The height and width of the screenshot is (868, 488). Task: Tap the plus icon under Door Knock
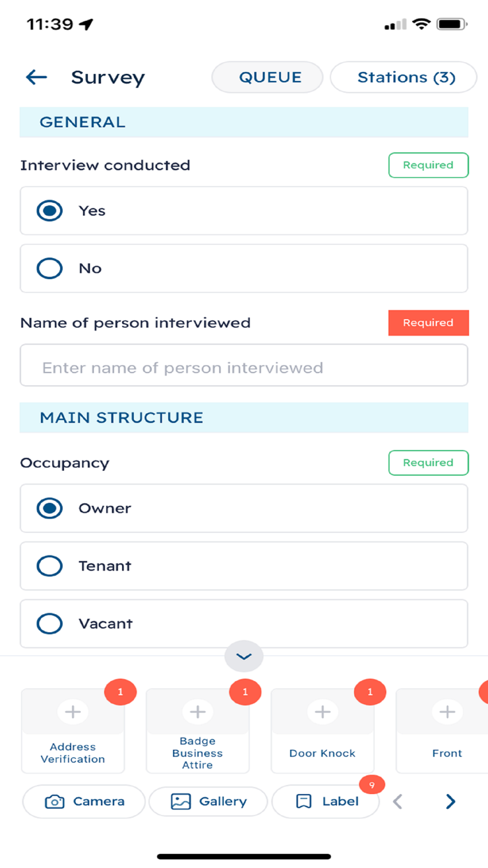(x=322, y=712)
